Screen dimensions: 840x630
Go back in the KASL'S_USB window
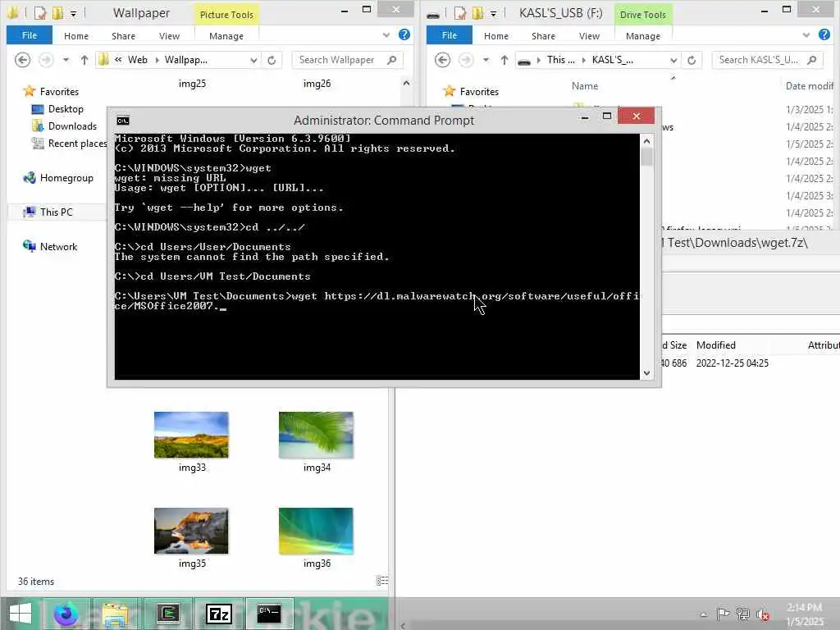point(442,60)
